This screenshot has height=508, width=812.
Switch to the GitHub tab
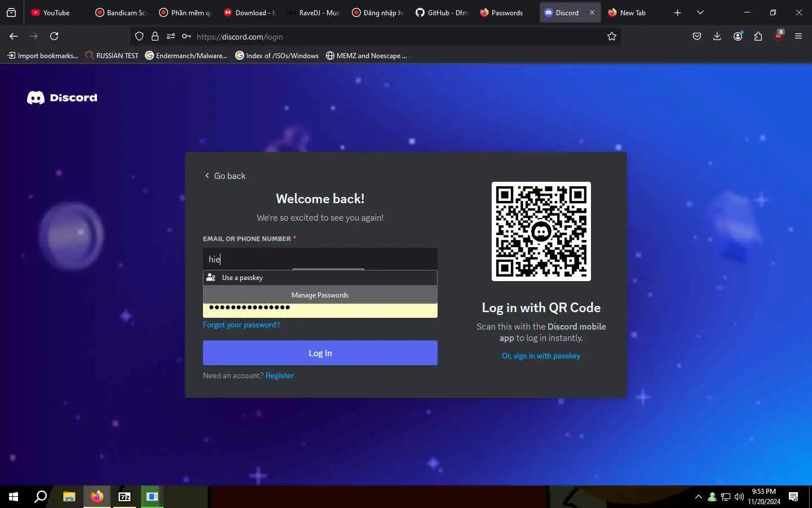pyautogui.click(x=442, y=12)
